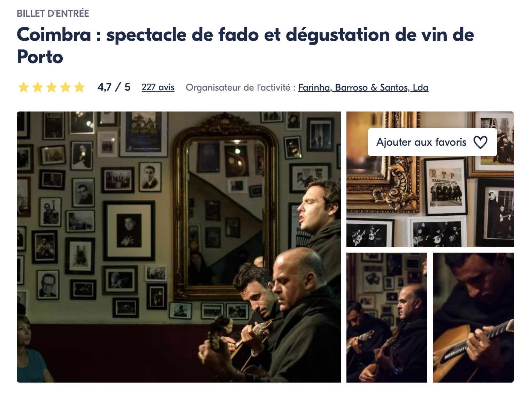The image size is (532, 400).
Task: Click the first yellow rating star
Action: (x=23, y=87)
